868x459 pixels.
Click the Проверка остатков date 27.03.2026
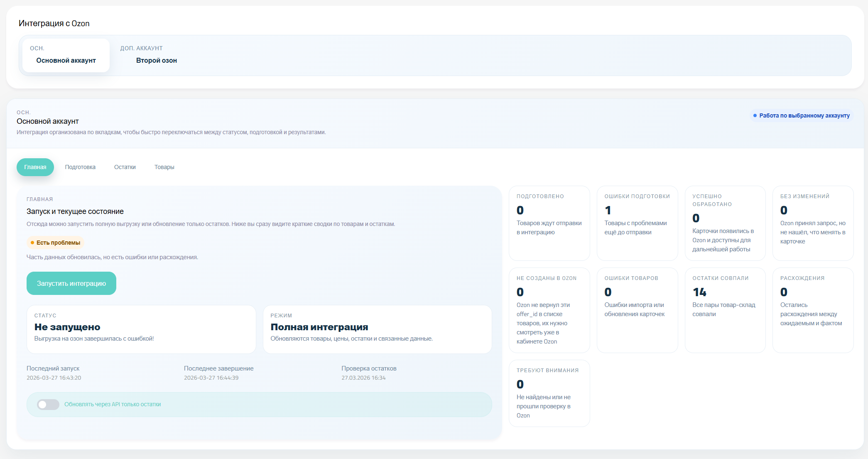click(x=363, y=378)
